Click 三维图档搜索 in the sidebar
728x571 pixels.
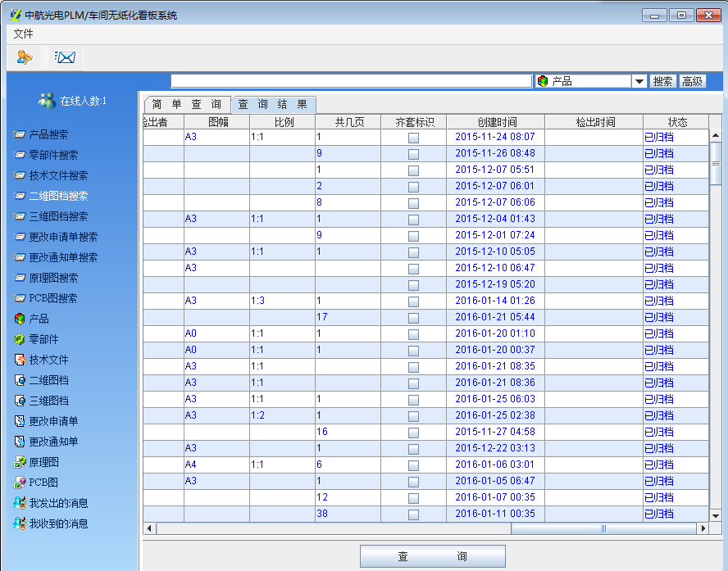click(x=58, y=216)
